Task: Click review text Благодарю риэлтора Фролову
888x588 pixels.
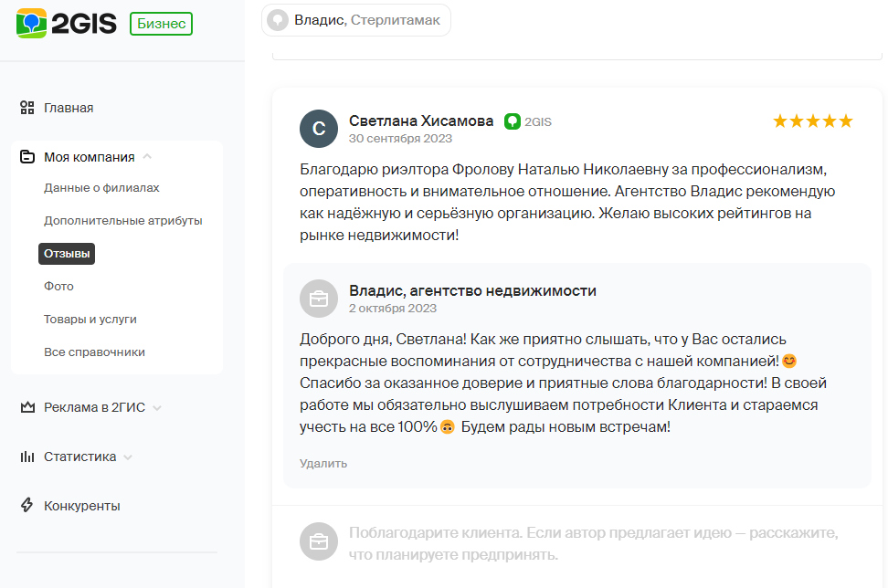Action: [567, 202]
